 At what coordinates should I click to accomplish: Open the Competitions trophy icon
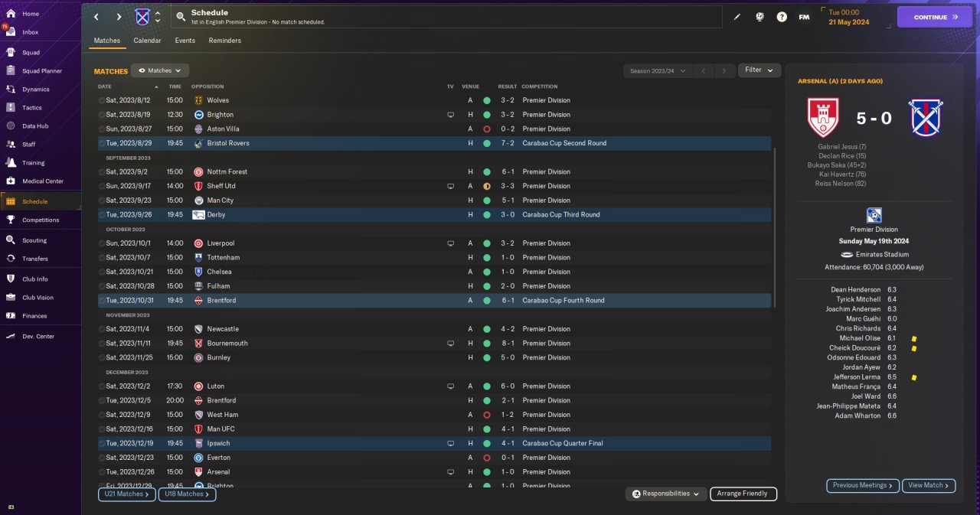pos(11,220)
